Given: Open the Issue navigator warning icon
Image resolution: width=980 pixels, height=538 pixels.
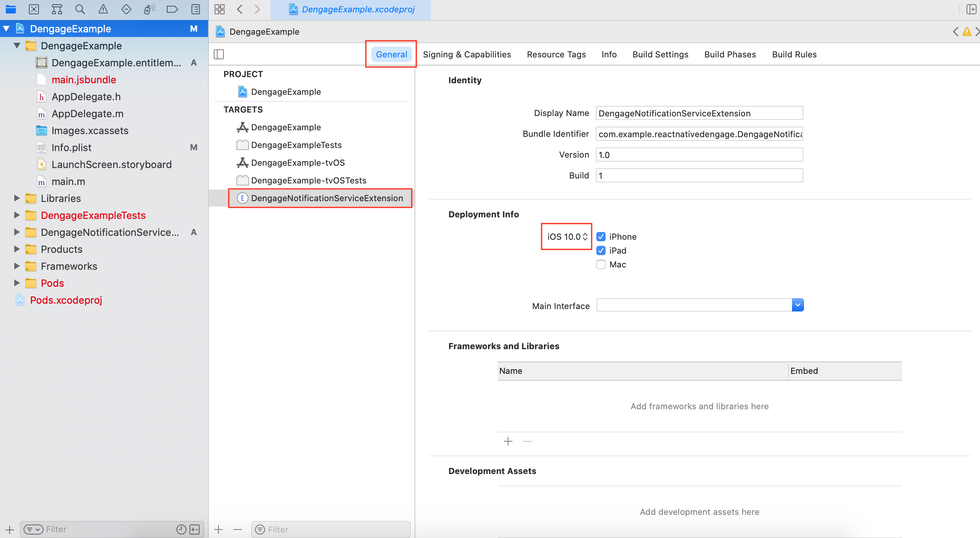Looking at the screenshot, I should pos(103,9).
